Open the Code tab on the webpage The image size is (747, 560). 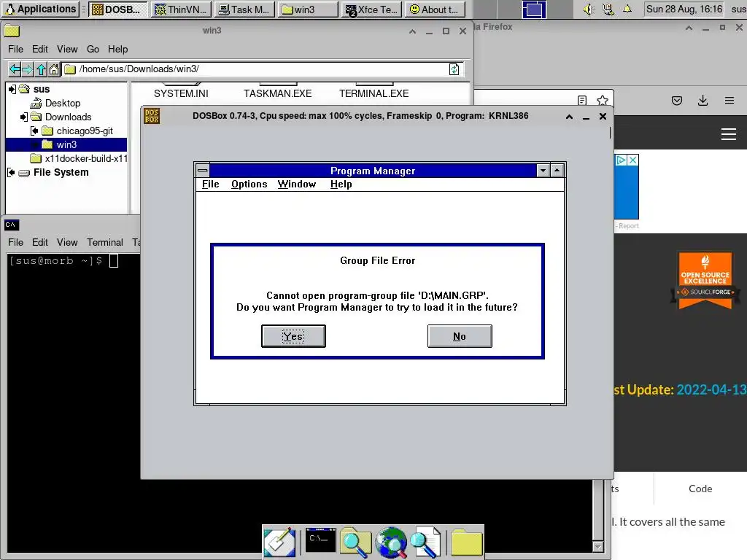click(x=700, y=489)
